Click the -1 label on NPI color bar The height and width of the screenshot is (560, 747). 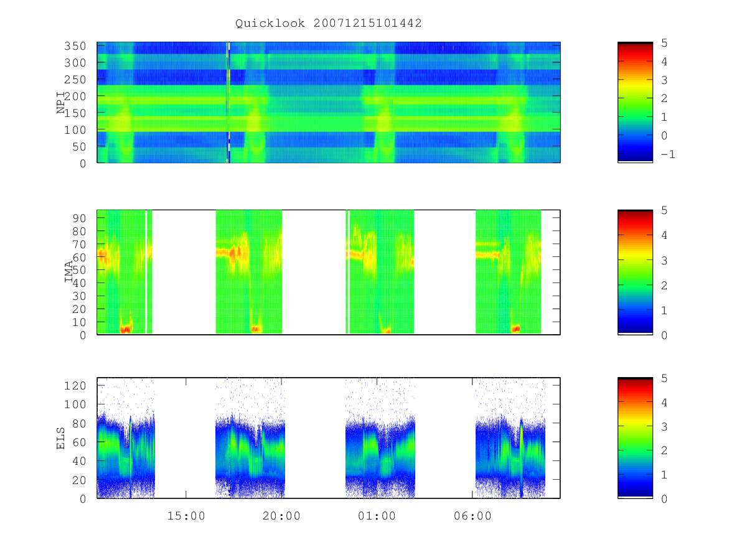pos(667,154)
